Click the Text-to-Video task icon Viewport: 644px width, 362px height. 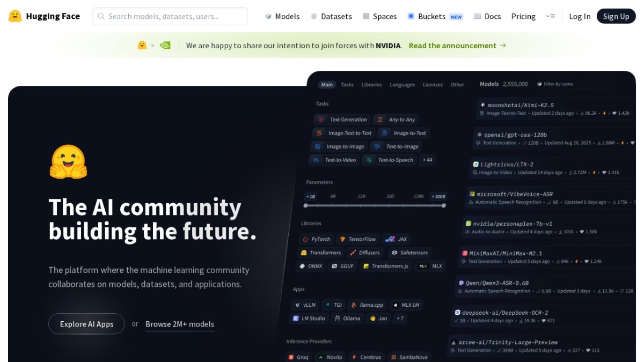click(x=317, y=160)
